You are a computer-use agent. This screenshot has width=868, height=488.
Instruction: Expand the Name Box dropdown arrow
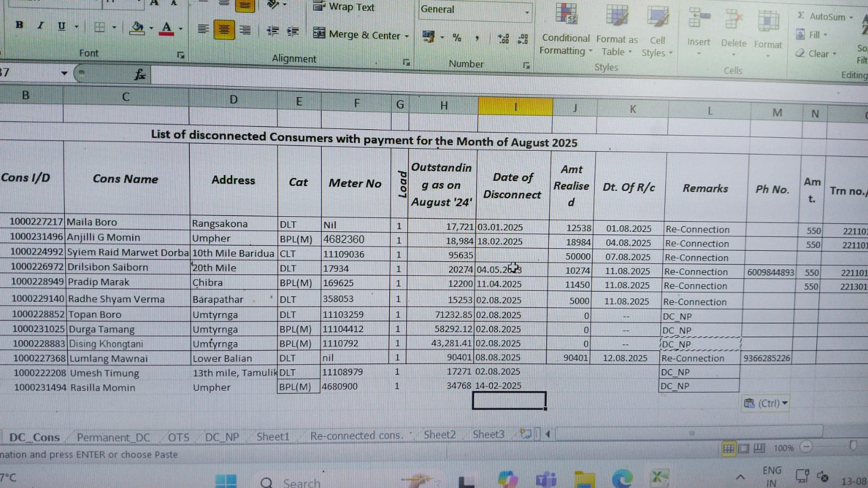[x=64, y=73]
